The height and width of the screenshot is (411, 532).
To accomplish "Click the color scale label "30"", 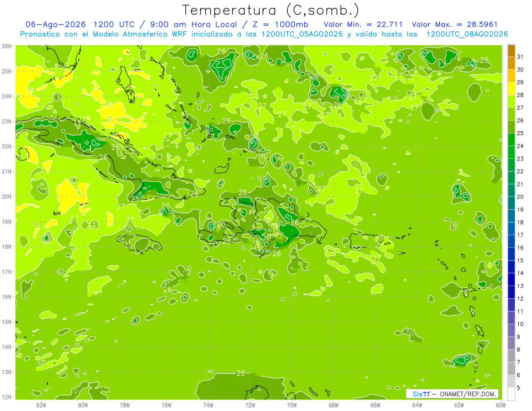I will pyautogui.click(x=520, y=70).
